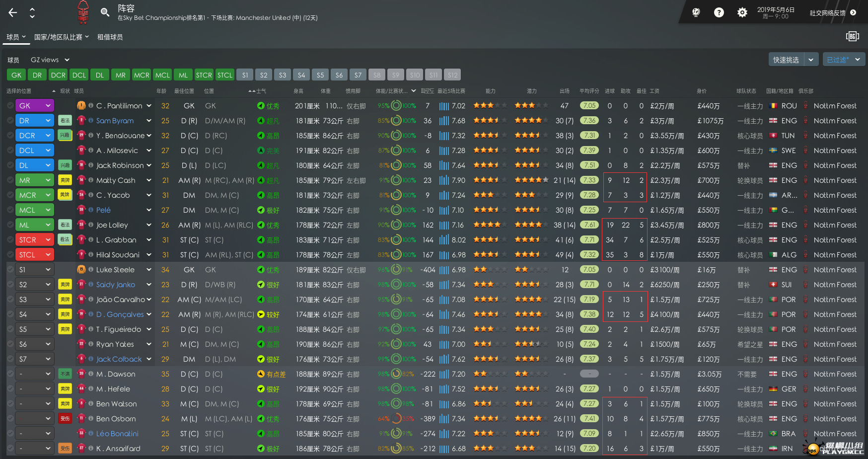Open D. Gonçalves player link
The width and height of the screenshot is (868, 459).
point(120,314)
